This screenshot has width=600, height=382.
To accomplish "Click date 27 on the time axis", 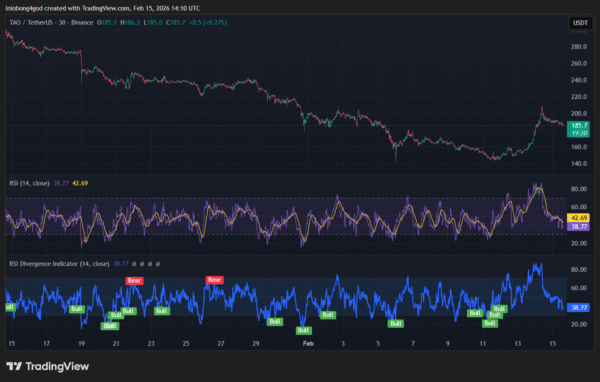I will 221,344.
